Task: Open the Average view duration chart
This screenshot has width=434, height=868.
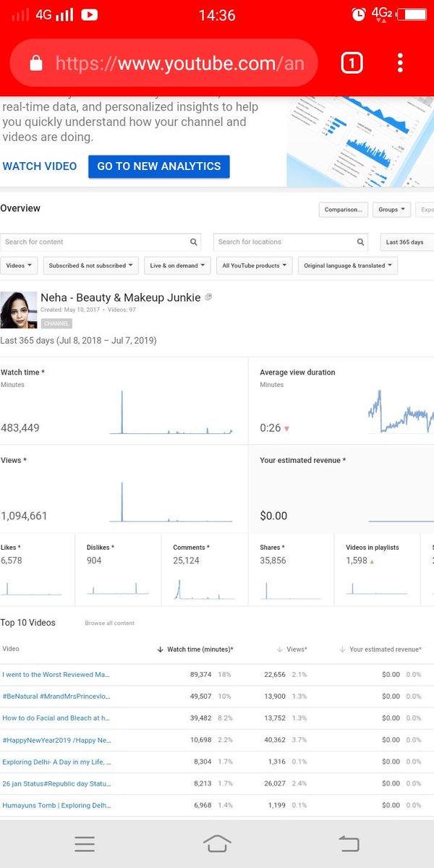Action: 341,401
